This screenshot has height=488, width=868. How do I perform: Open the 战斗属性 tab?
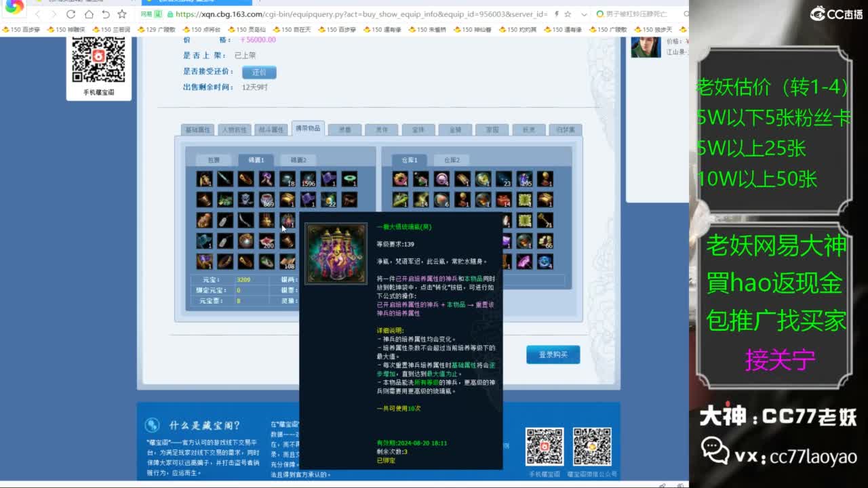[x=271, y=129]
